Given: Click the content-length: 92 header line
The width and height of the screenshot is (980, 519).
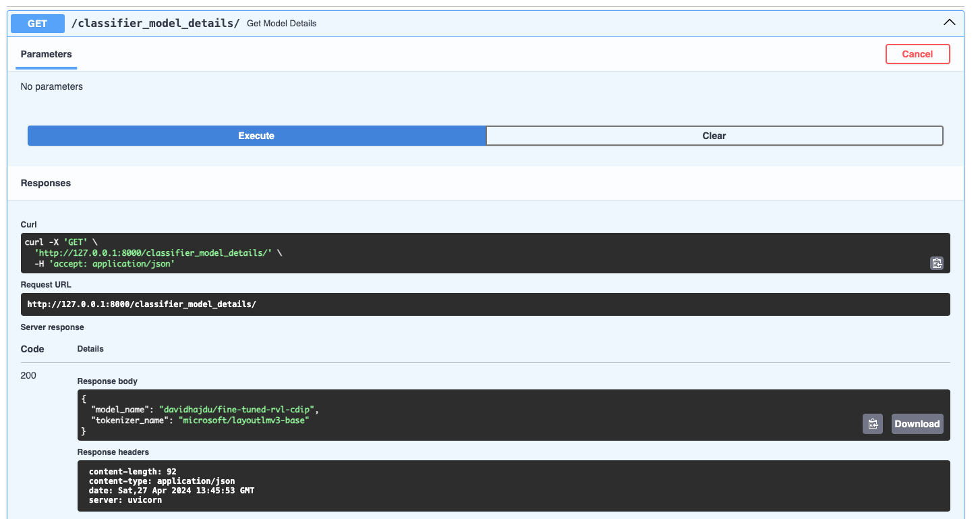Looking at the screenshot, I should 133,472.
